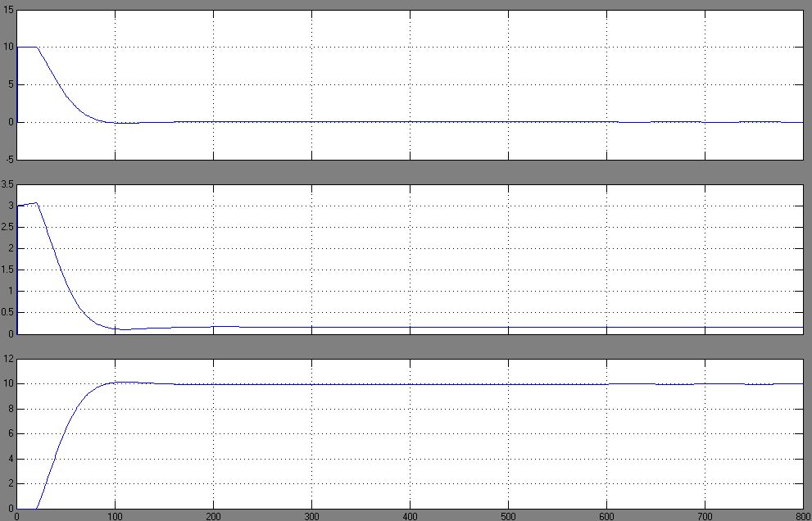
Task: Click the "3" y-axis label of the middle plot
Action: pyautogui.click(x=11, y=206)
